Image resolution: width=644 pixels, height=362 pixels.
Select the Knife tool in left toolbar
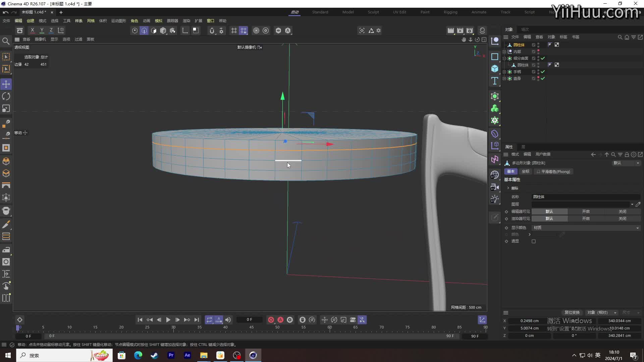6,225
